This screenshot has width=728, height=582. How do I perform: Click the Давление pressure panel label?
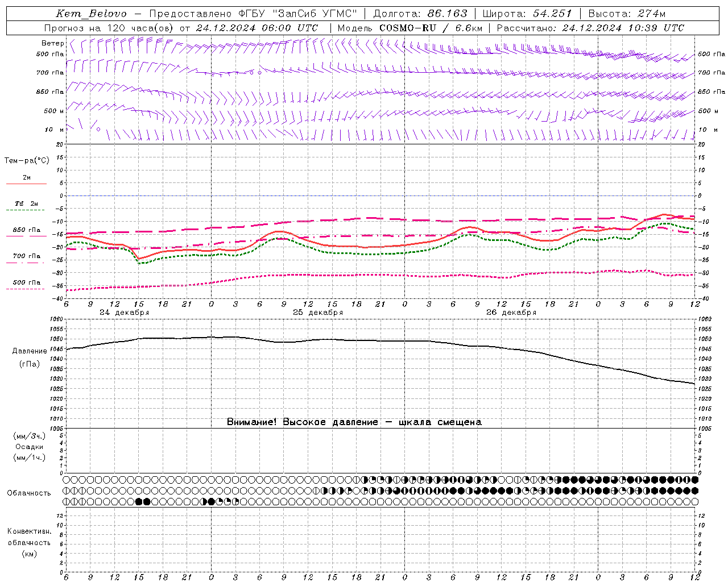click(x=30, y=351)
